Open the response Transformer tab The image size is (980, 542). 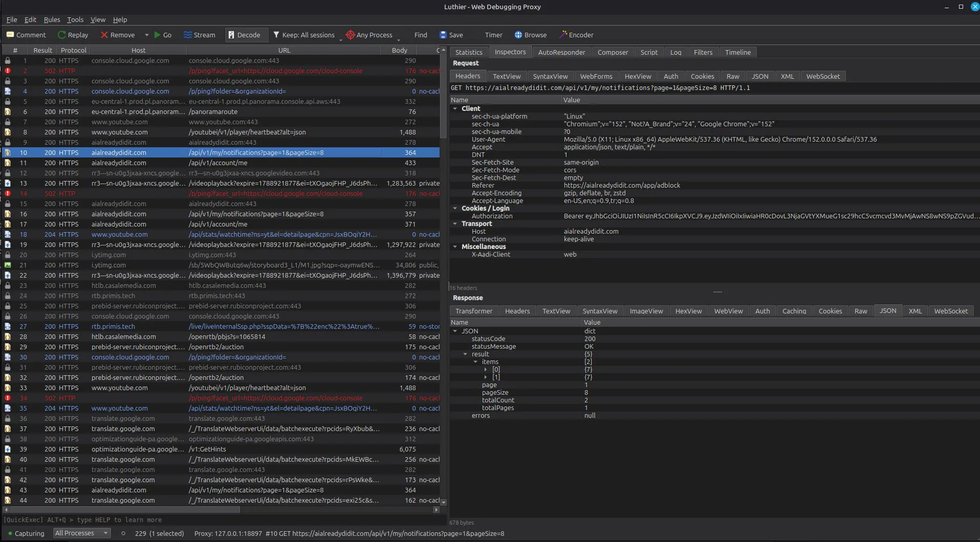point(474,311)
